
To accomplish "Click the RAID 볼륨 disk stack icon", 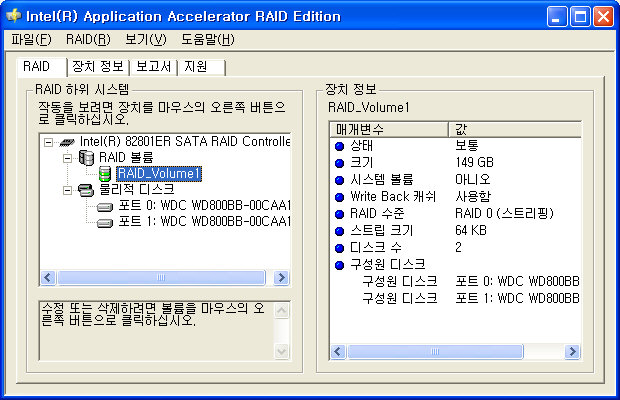I will pos(86,158).
